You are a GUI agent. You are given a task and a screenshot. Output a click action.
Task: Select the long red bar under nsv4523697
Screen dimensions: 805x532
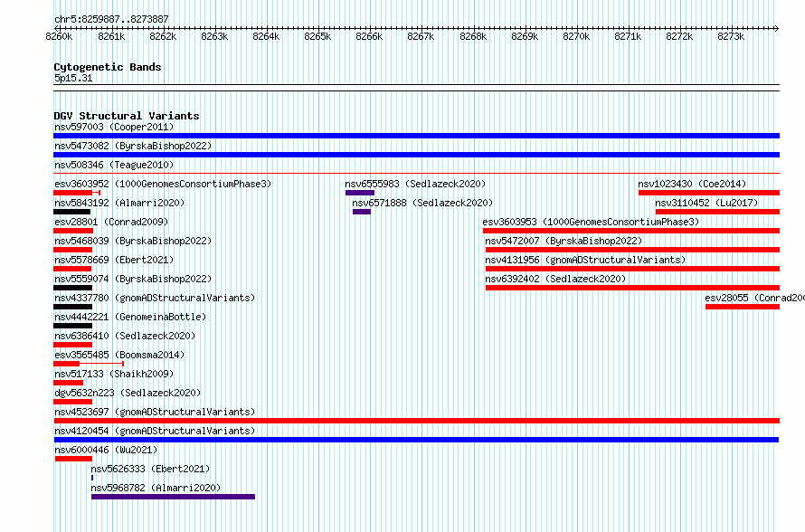coord(416,421)
